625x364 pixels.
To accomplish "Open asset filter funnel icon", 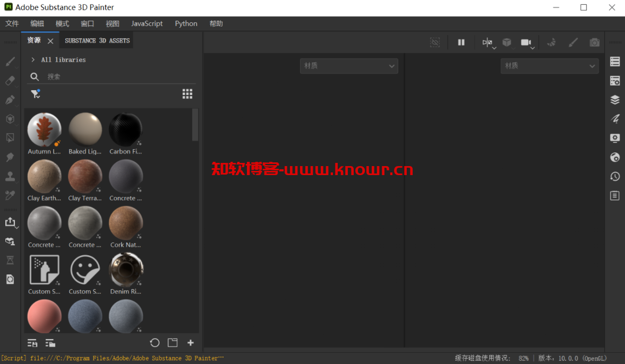I will pos(36,94).
